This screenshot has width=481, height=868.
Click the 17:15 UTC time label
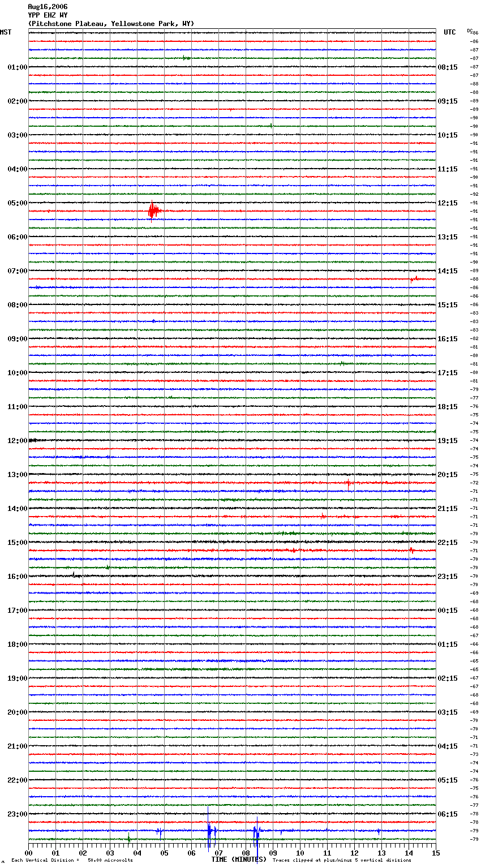pos(448,373)
